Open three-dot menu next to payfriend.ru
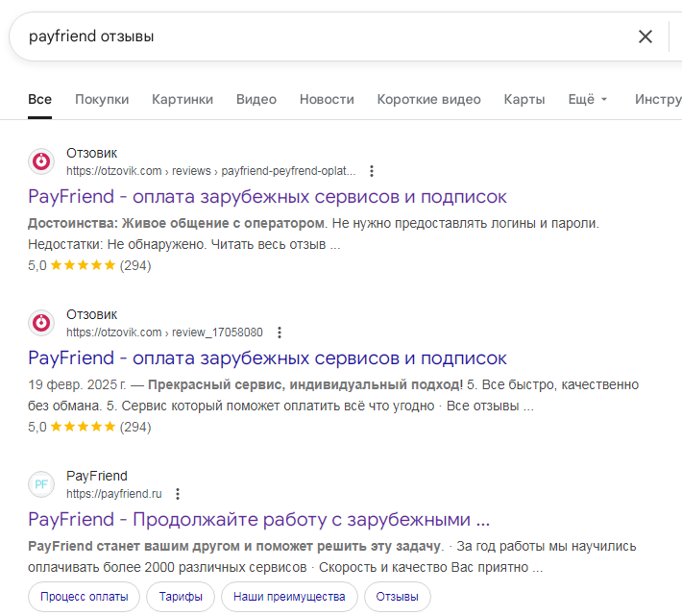Screen dimensions: 682x616 click(x=178, y=494)
